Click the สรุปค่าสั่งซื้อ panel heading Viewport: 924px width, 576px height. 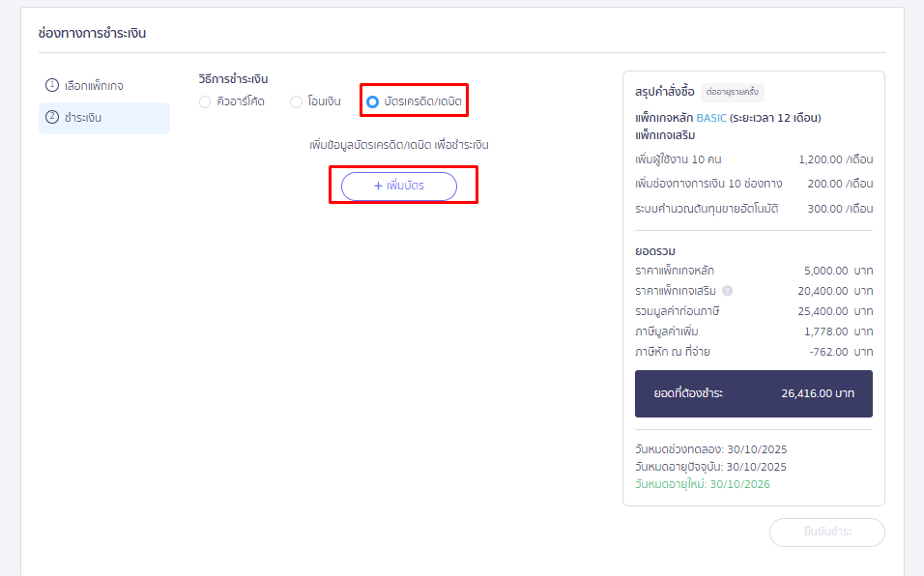(664, 90)
